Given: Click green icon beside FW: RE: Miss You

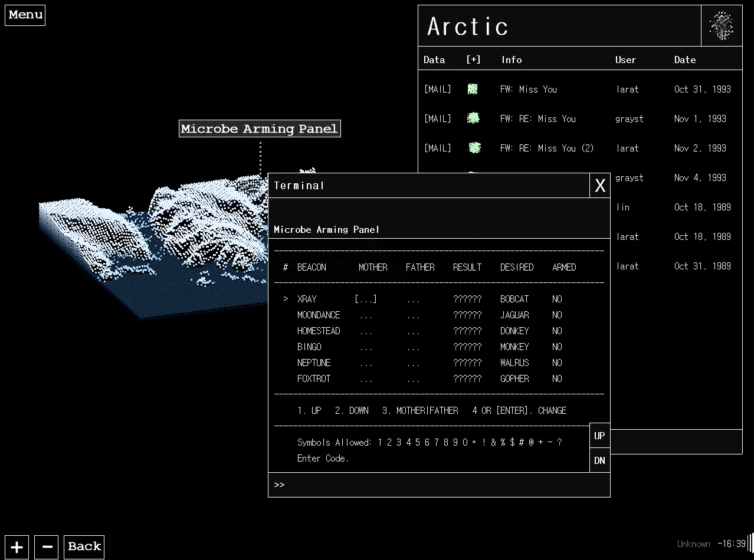Looking at the screenshot, I should 473,118.
